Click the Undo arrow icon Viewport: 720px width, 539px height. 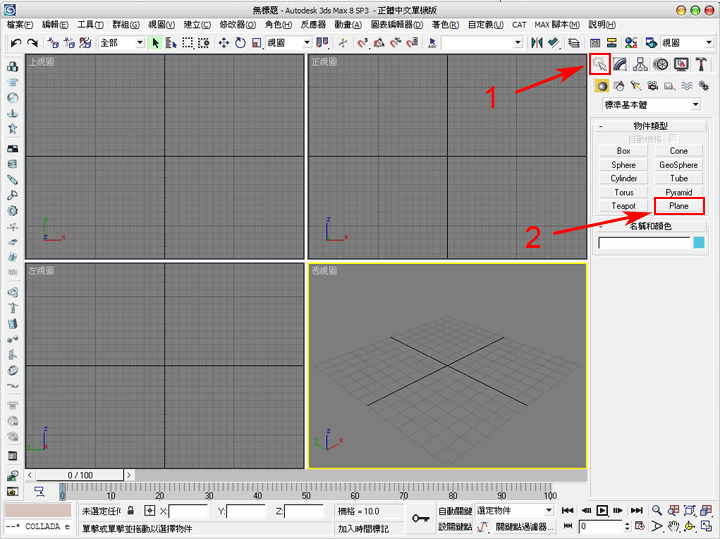[x=16, y=43]
